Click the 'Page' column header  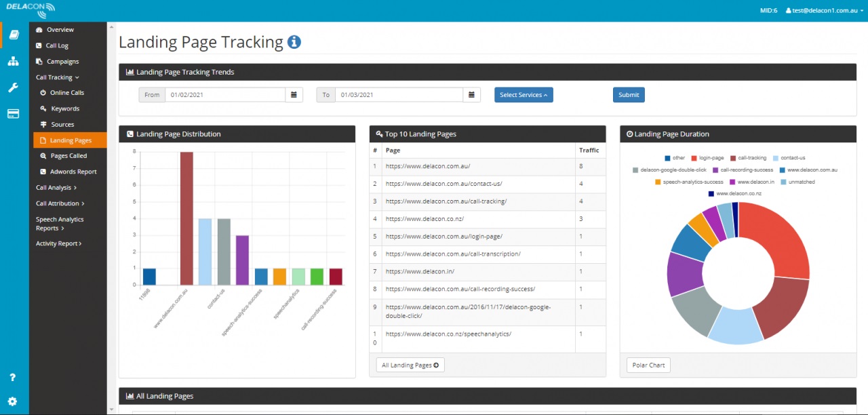(393, 151)
